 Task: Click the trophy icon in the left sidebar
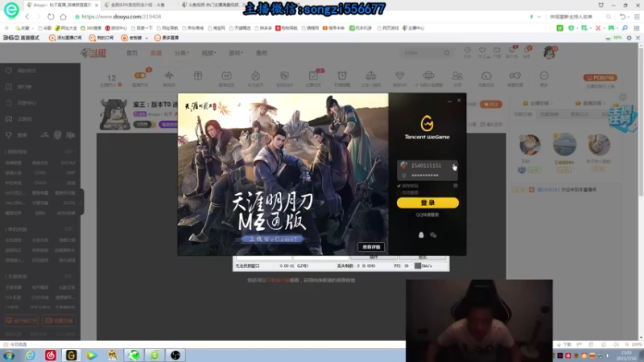[x=9, y=135]
